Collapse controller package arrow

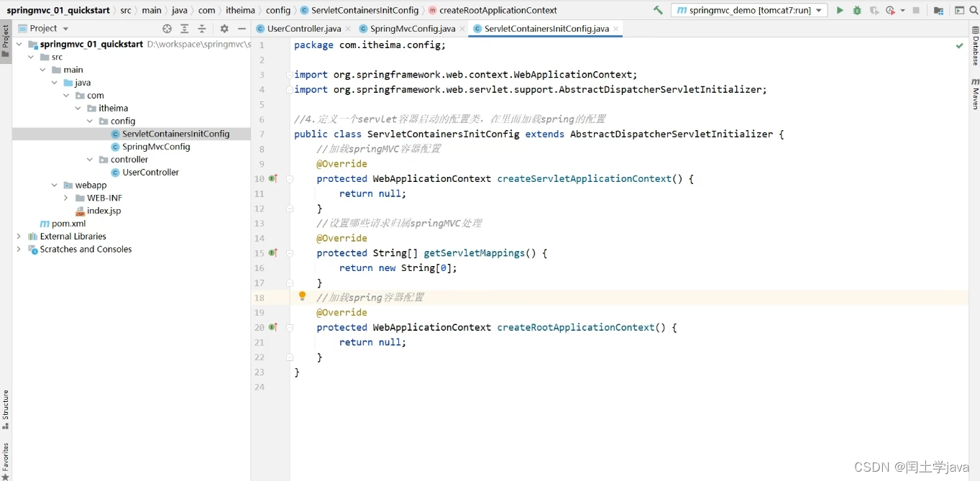click(x=90, y=160)
